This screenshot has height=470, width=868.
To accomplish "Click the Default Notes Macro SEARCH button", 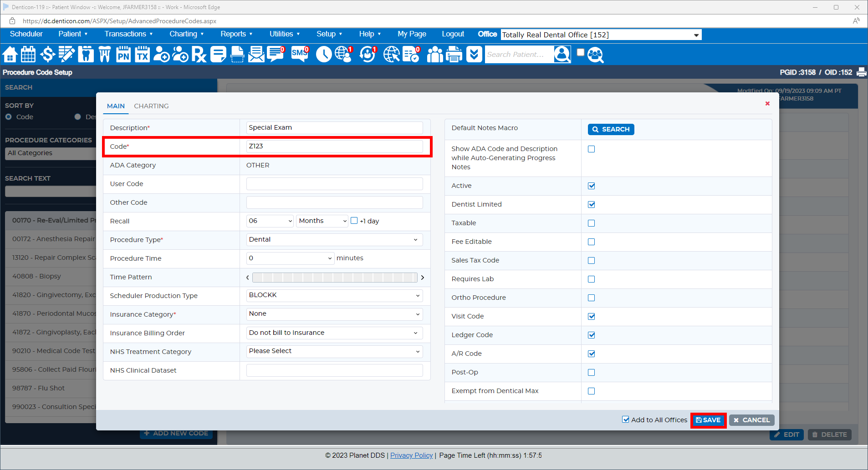I will click(x=611, y=129).
